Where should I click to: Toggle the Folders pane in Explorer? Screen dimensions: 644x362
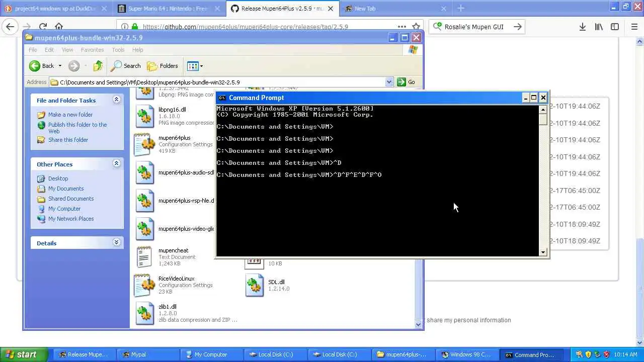pos(163,66)
